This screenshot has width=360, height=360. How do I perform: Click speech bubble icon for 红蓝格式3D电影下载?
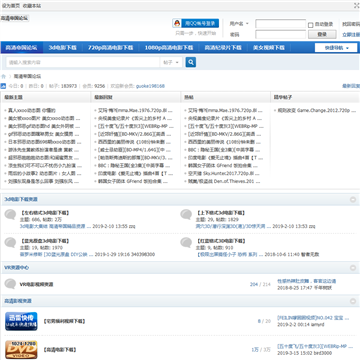pyautogui.click(x=186, y=242)
